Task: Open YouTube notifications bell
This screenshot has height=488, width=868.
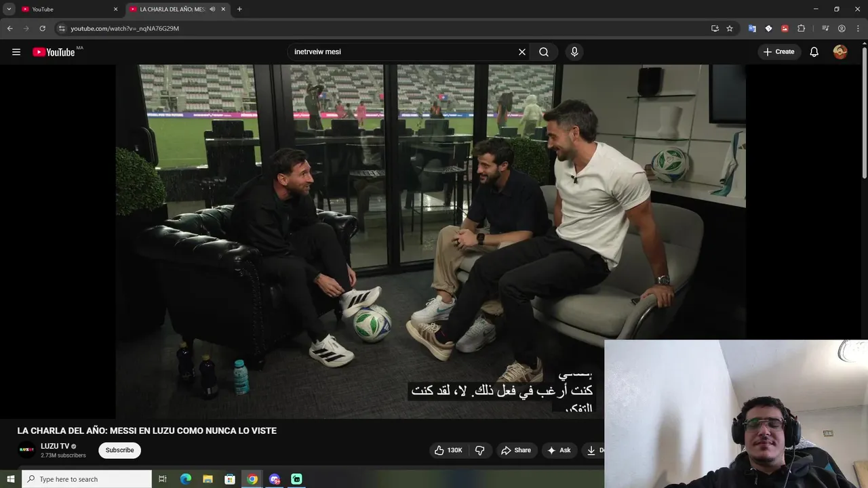Action: point(814,52)
